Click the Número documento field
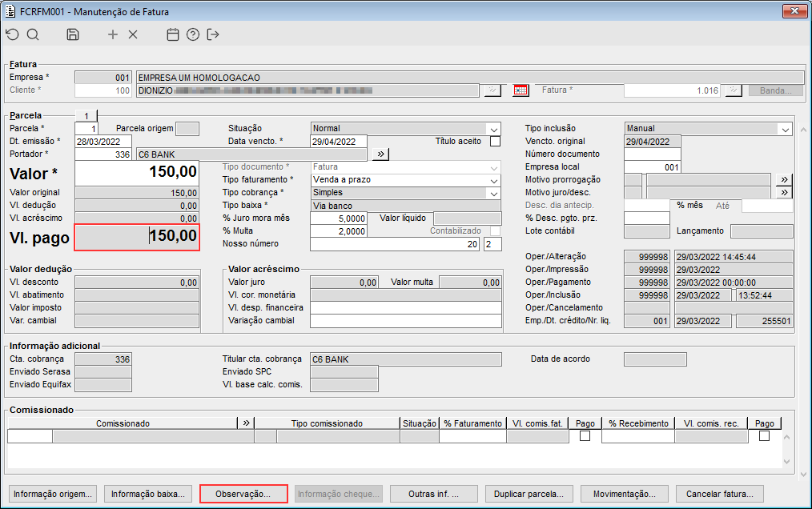 (653, 154)
